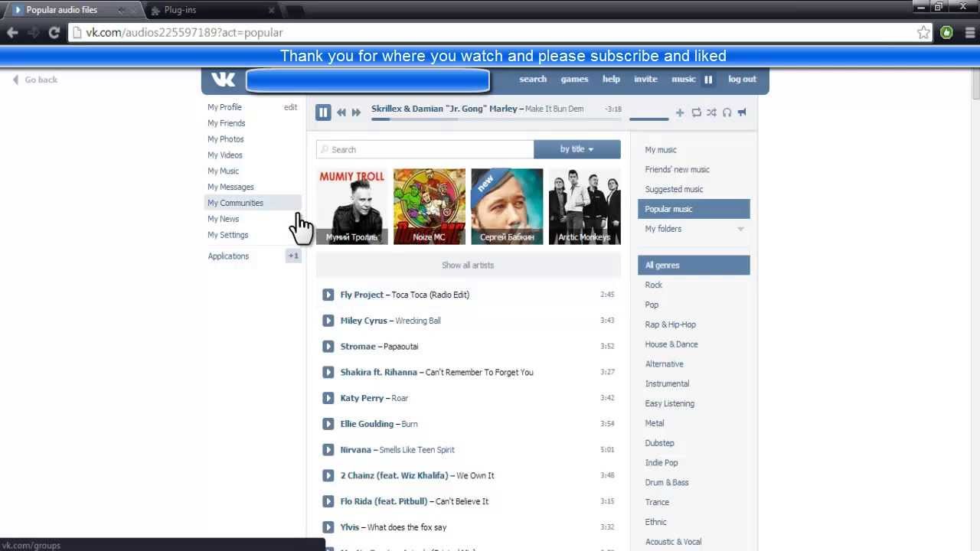Choose Dubstep genre
This screenshot has height=551, width=980.
[660, 443]
